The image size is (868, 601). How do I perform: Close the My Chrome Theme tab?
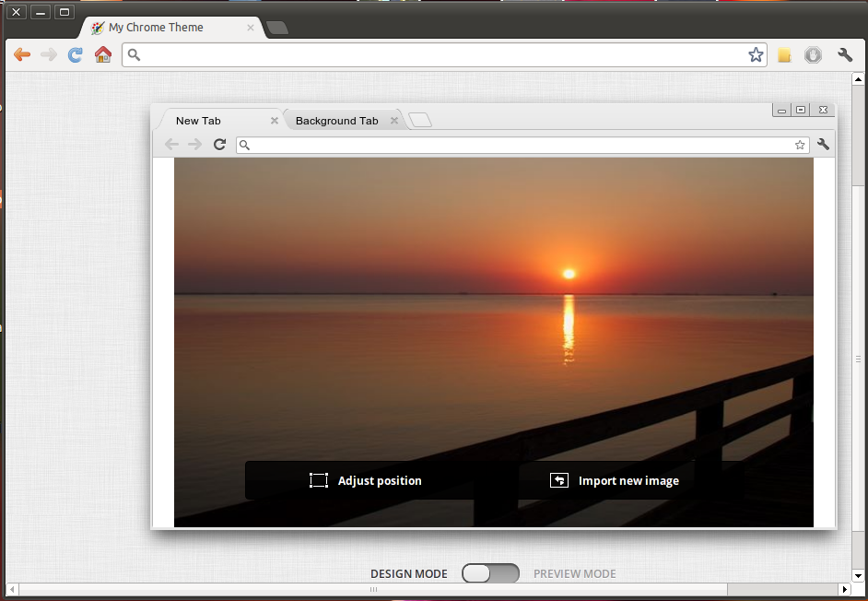click(251, 28)
